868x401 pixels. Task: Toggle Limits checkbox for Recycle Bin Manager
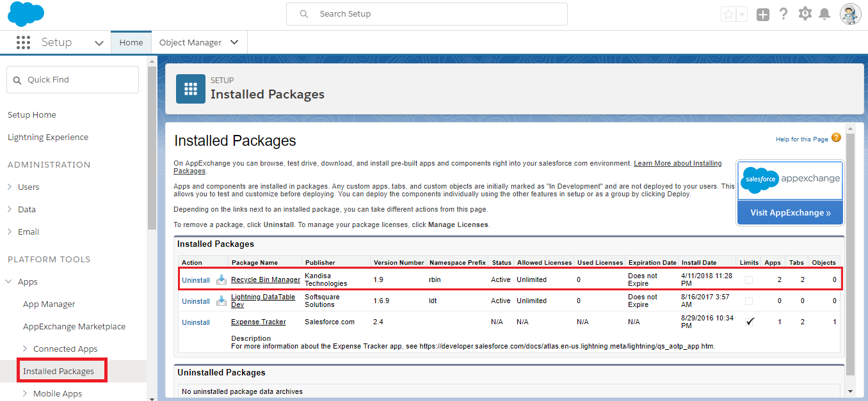(x=748, y=280)
